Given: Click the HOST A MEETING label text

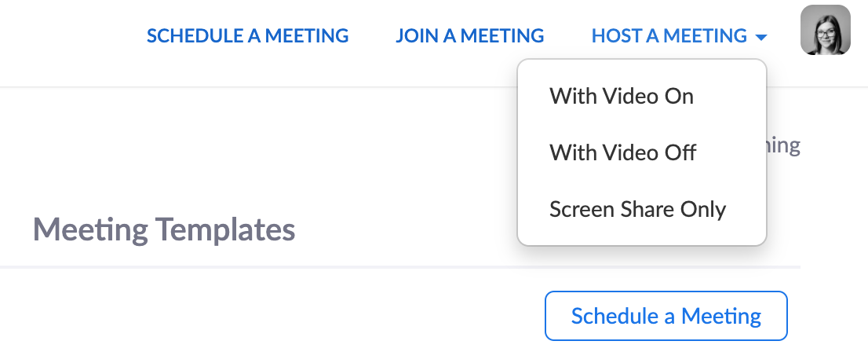Looking at the screenshot, I should tap(669, 36).
